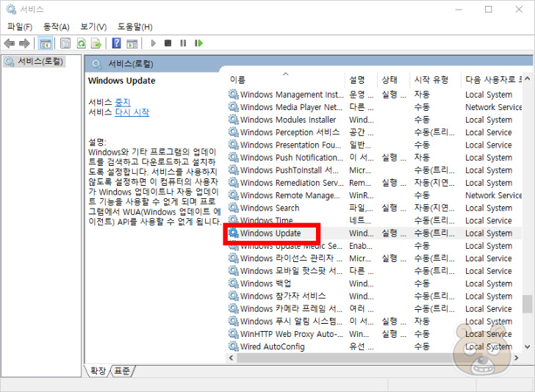
Task: Click the horizontal scrollbar right arrow
Action: click(516, 358)
